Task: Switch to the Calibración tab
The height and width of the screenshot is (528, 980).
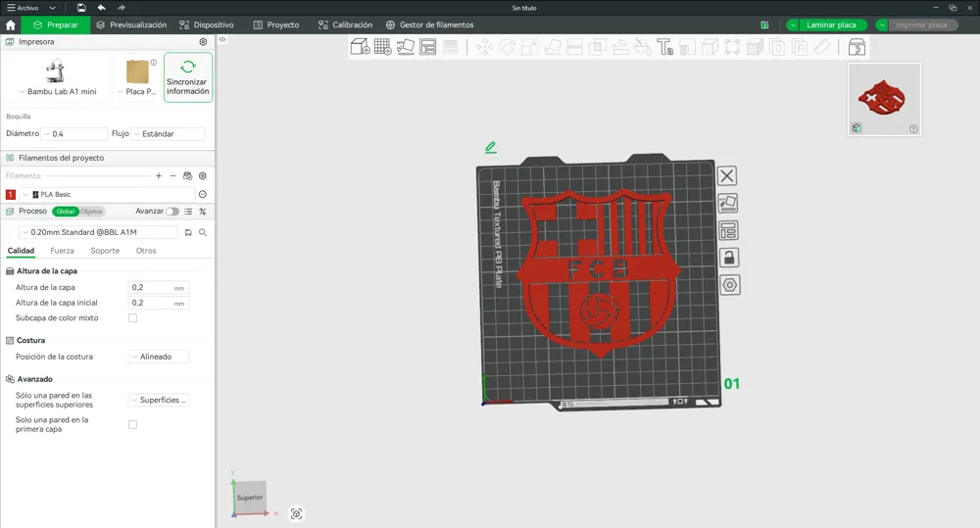Action: coord(345,25)
